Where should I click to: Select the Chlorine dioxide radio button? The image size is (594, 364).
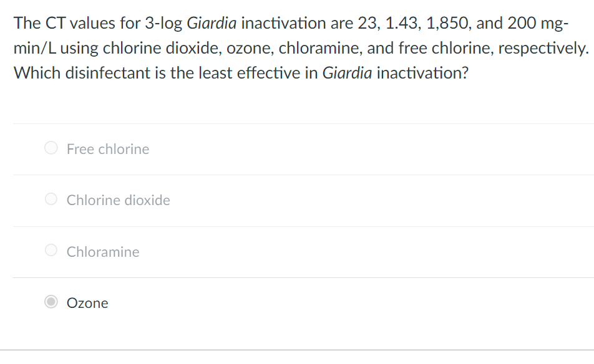[51, 199]
